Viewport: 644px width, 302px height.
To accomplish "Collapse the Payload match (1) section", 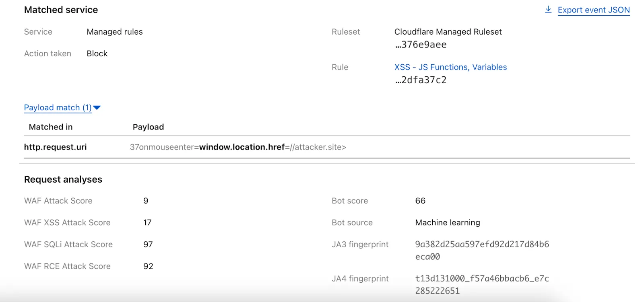I will tap(58, 107).
